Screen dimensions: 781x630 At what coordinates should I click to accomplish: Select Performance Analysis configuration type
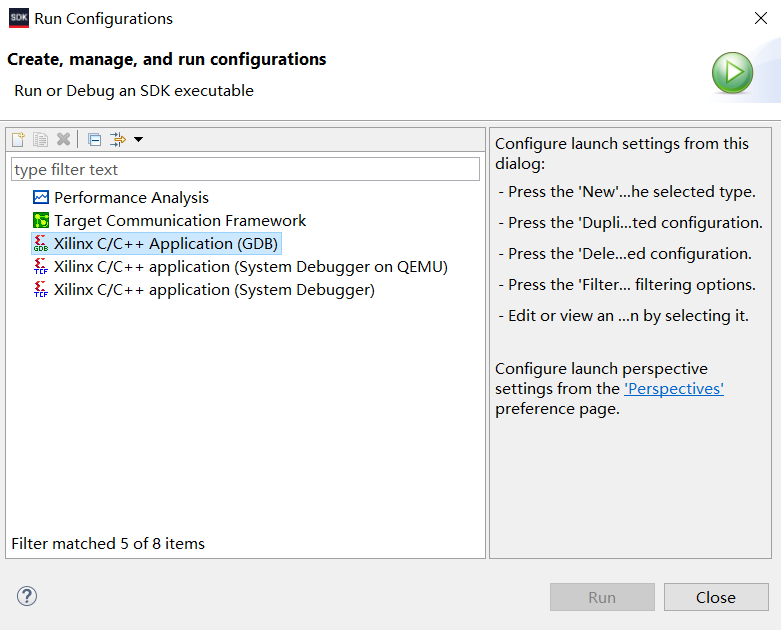131,198
